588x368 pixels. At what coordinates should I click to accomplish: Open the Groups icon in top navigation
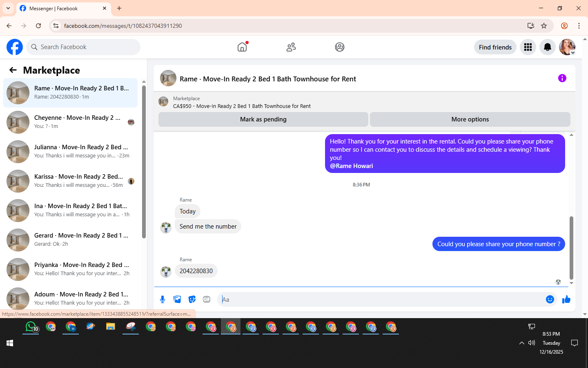340,47
